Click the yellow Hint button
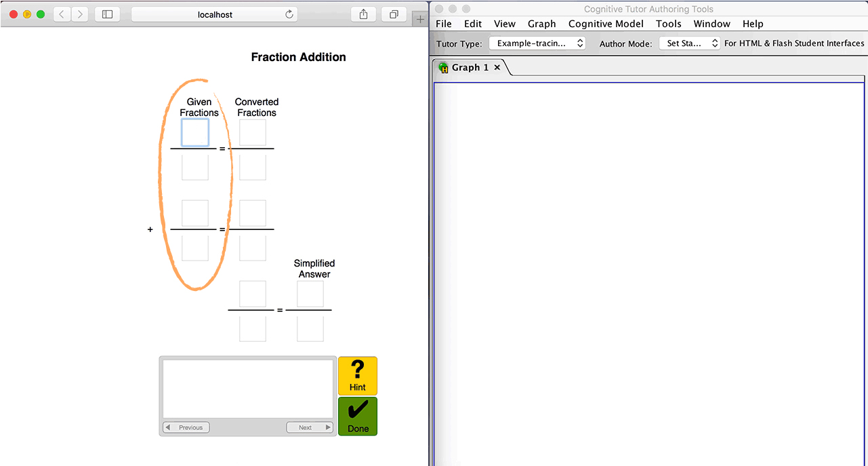 coord(357,376)
